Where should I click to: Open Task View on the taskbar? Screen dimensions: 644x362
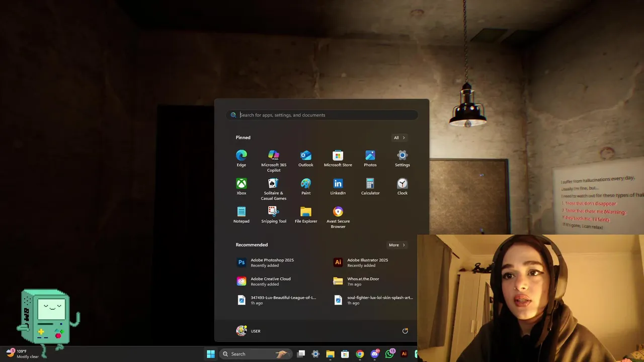click(301, 354)
